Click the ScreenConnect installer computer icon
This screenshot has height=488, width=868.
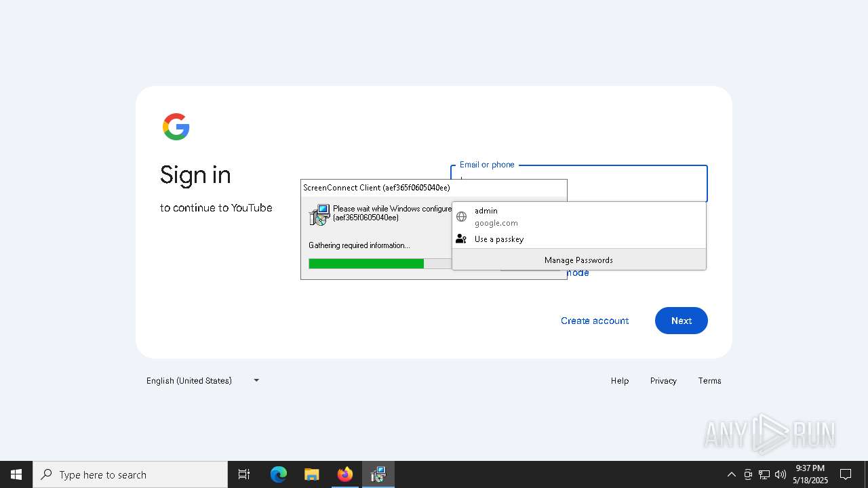click(x=319, y=215)
